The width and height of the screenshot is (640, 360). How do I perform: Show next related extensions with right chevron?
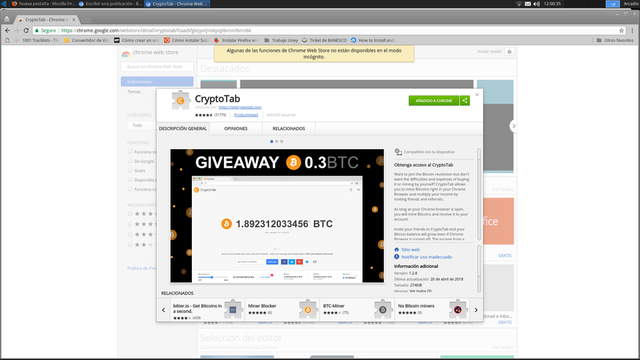pyautogui.click(x=476, y=310)
